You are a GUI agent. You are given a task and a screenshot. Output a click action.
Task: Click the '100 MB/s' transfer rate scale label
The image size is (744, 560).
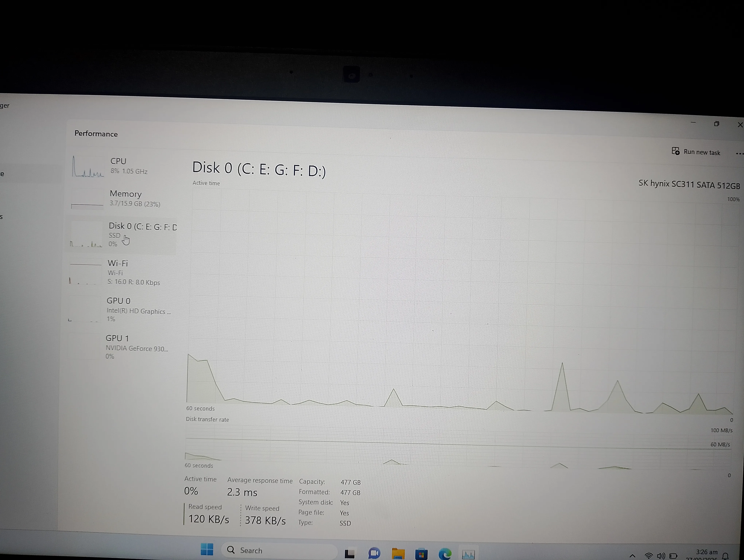coord(721,430)
